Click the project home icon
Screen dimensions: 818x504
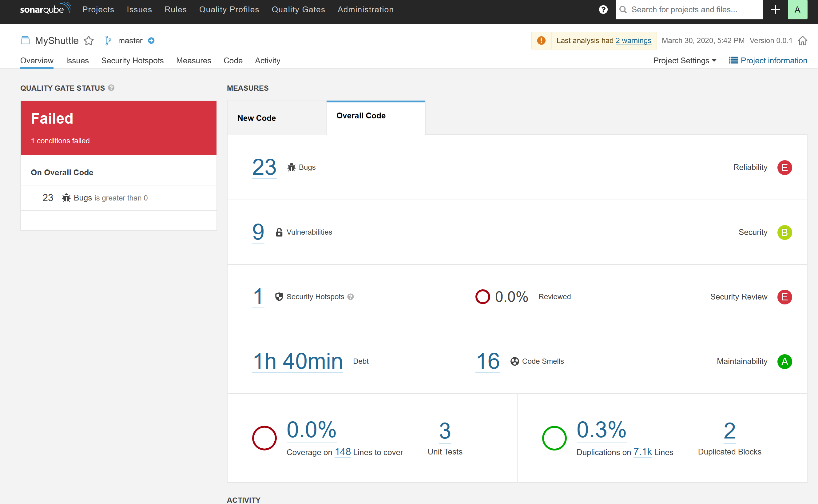click(802, 41)
